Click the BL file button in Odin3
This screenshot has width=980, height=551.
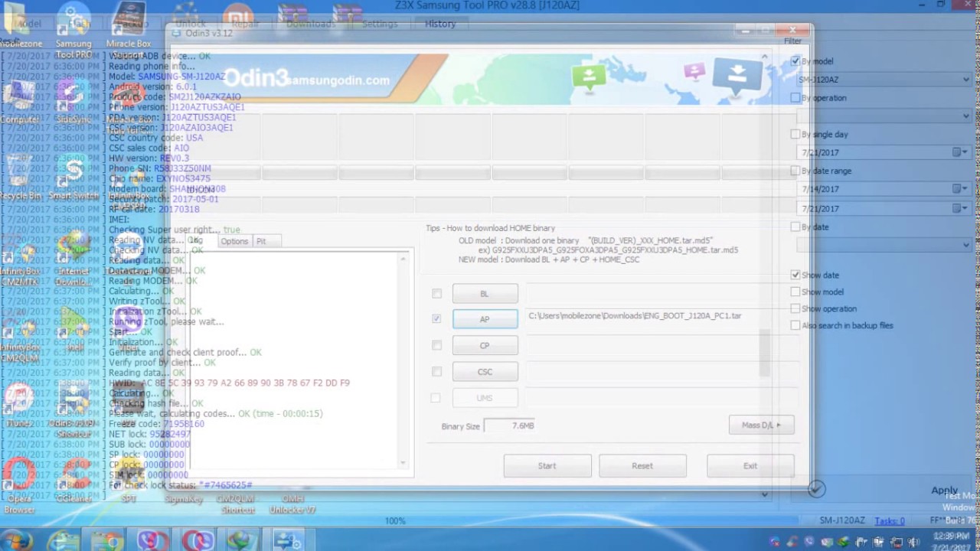tap(485, 294)
